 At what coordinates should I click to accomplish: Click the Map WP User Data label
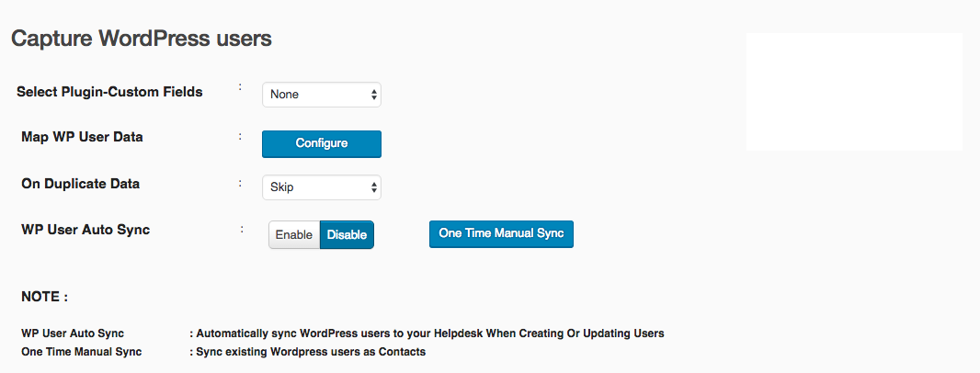click(x=82, y=137)
